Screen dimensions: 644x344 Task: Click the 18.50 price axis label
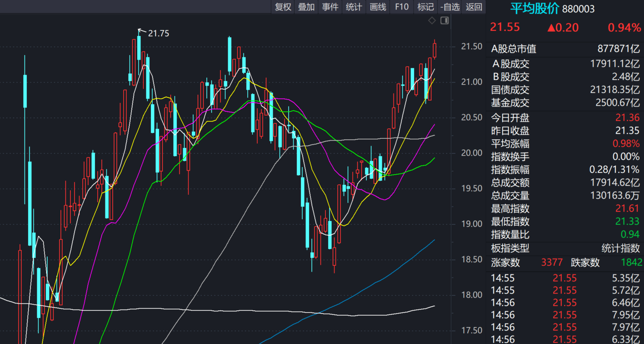pos(471,259)
